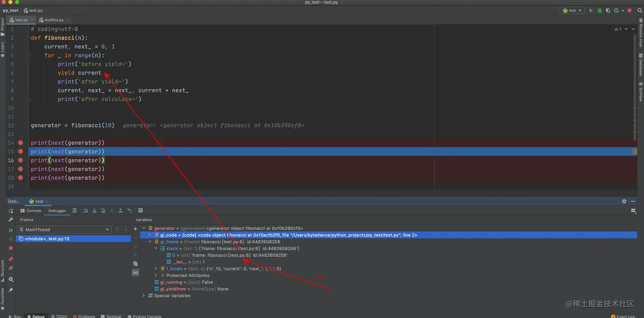Viewport: 644px width, 318px height.
Task: Toggle breakpoint on line 15
Action: point(20,151)
